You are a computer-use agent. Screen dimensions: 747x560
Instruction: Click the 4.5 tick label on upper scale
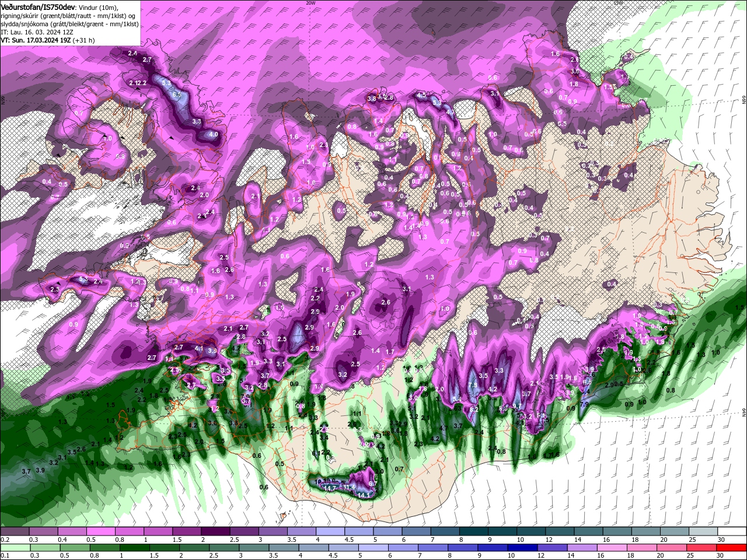tap(349, 540)
